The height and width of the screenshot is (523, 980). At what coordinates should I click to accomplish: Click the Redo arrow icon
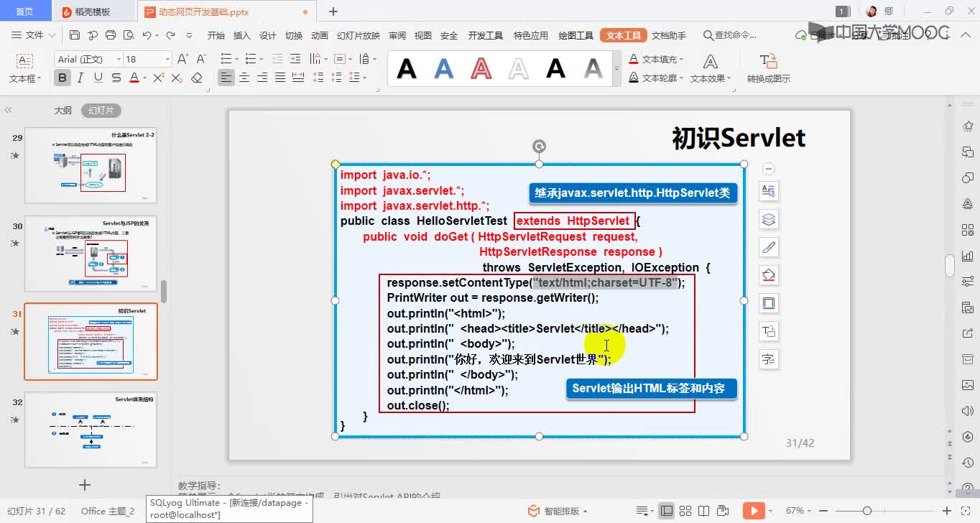170,35
